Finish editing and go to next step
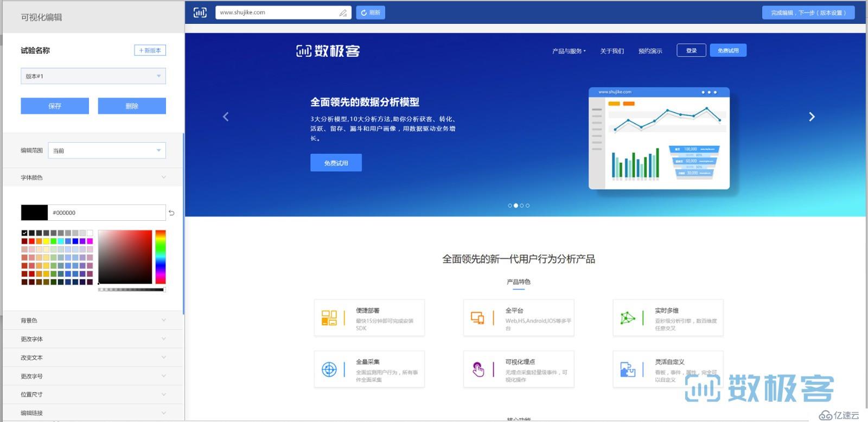 pos(808,12)
